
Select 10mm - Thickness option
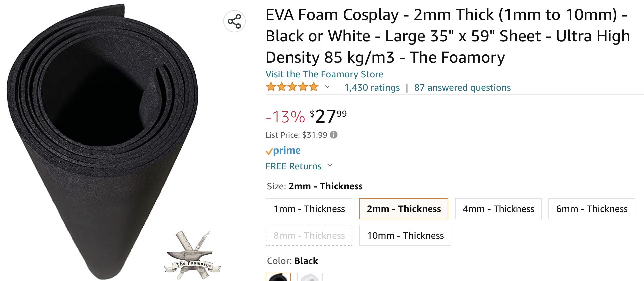[x=405, y=235]
